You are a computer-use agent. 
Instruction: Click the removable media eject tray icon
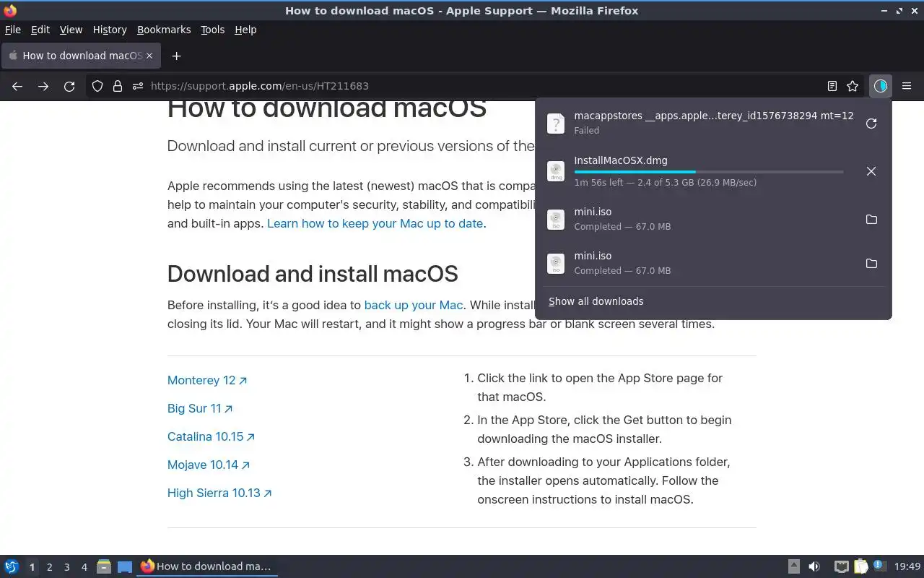coord(793,566)
